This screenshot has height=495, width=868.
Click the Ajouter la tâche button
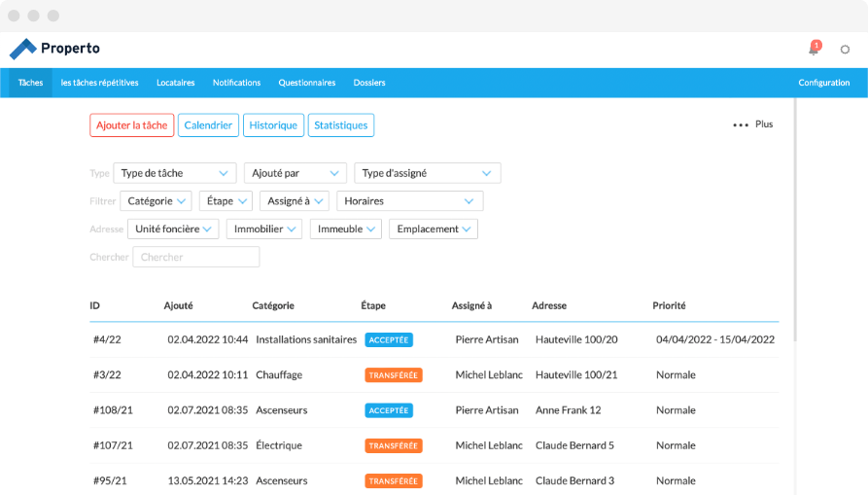[x=132, y=125]
